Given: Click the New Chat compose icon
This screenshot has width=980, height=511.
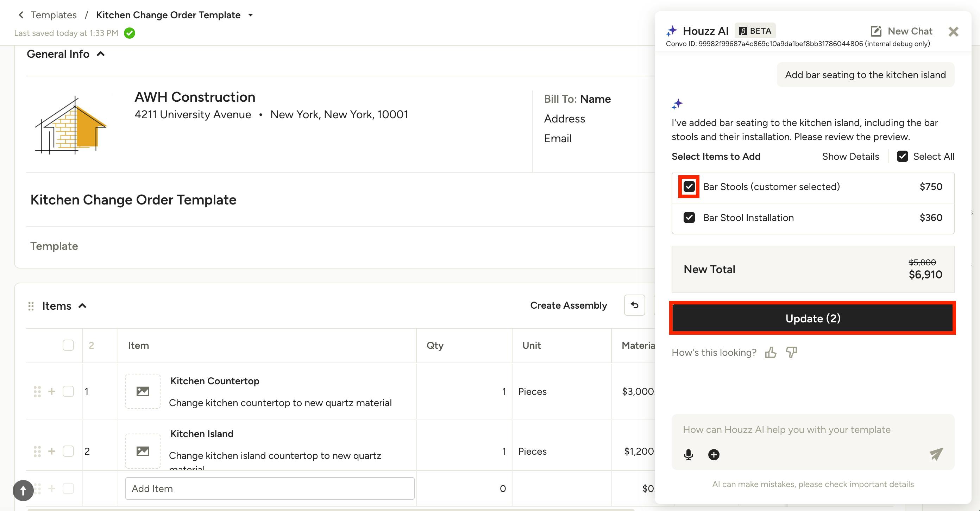Looking at the screenshot, I should [x=876, y=31].
